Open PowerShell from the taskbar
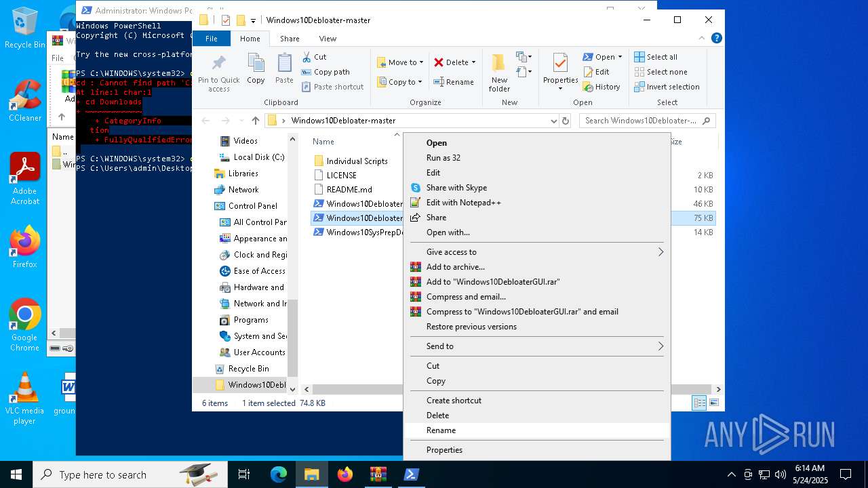This screenshot has width=868, height=488. (x=412, y=474)
